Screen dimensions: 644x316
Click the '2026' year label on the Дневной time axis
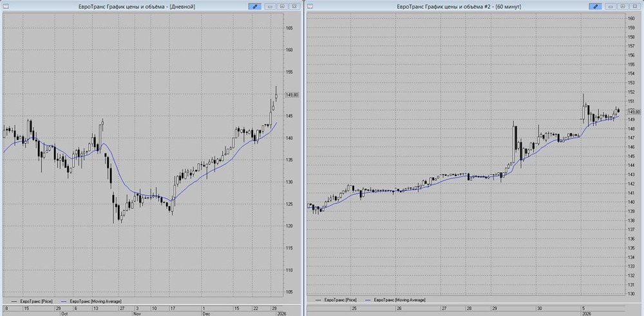coord(281,313)
